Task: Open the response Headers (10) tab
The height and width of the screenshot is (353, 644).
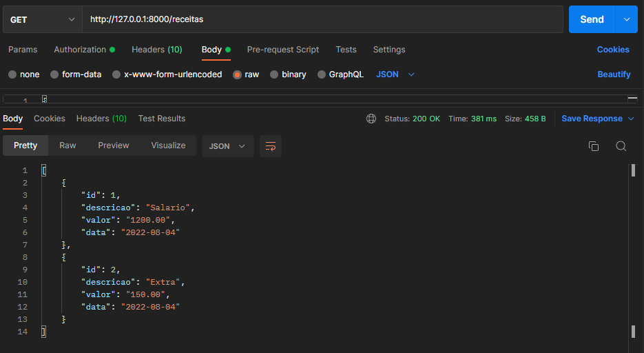Action: click(x=101, y=119)
